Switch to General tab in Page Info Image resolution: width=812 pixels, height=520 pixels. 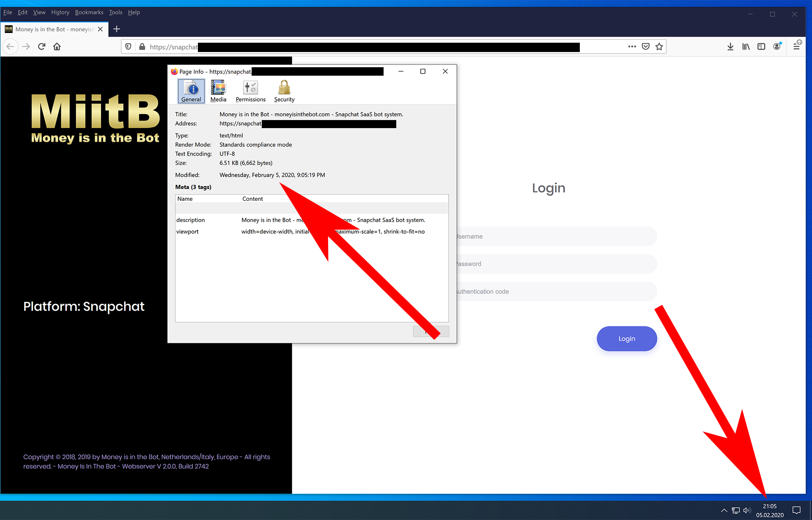(x=191, y=91)
